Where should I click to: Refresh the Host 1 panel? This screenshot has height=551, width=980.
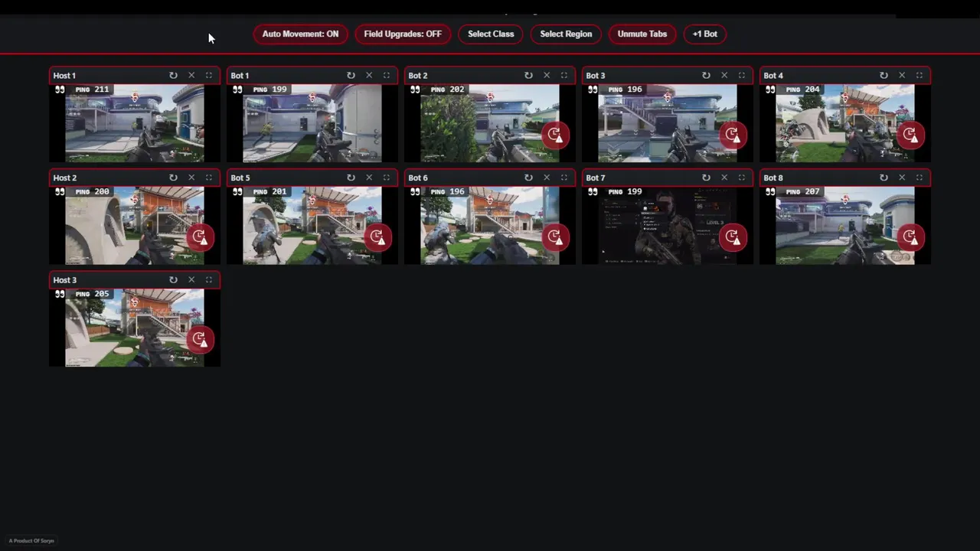click(x=173, y=75)
